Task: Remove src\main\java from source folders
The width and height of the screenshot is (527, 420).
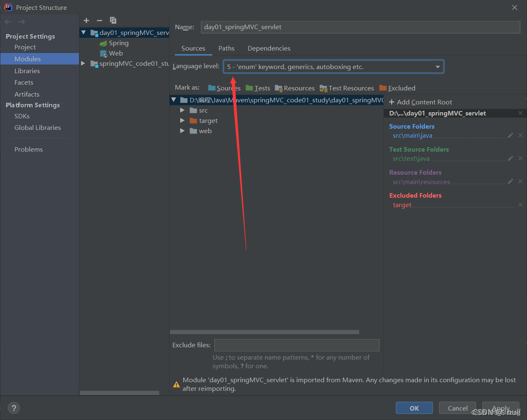Action: pyautogui.click(x=520, y=135)
